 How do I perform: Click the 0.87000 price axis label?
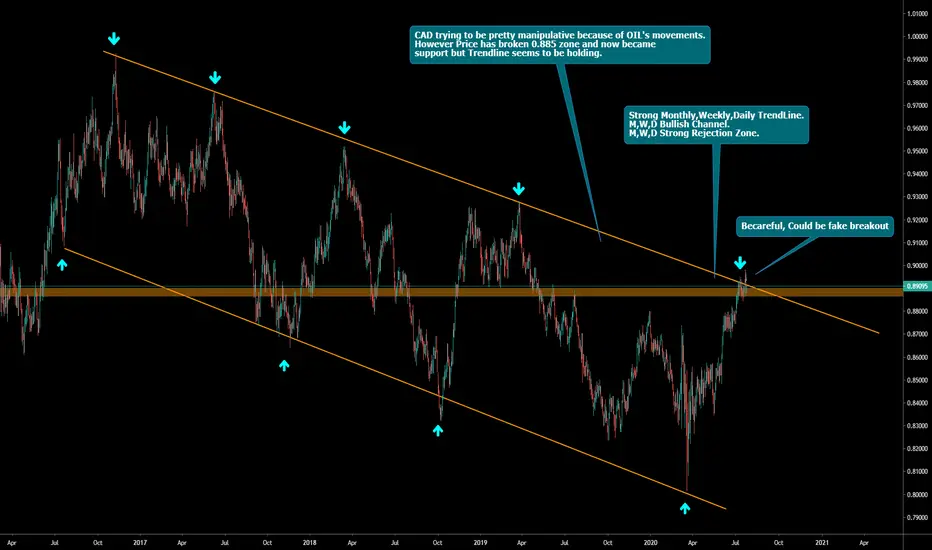coord(918,334)
